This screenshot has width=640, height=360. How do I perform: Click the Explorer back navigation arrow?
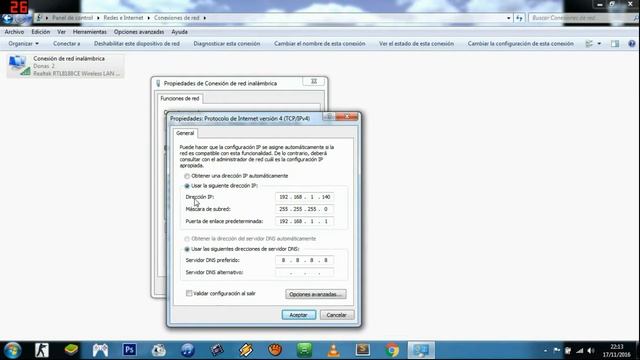[x=7, y=18]
